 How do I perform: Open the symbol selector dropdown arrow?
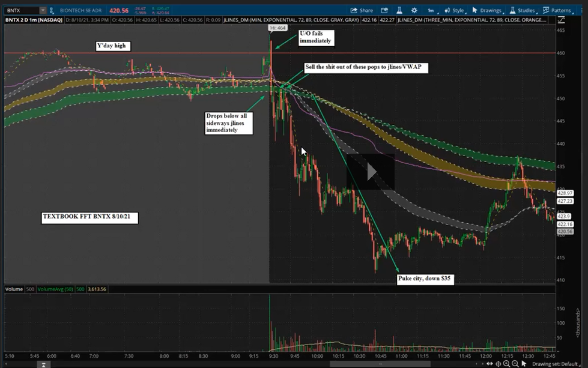(43, 10)
